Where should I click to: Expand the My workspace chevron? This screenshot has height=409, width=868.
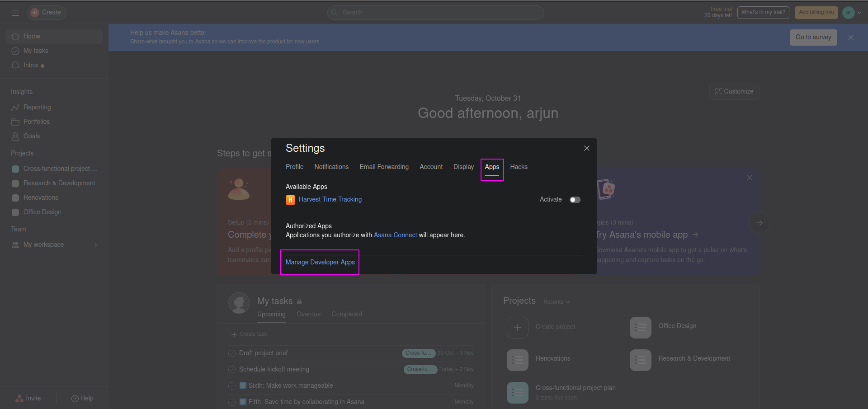(x=96, y=245)
